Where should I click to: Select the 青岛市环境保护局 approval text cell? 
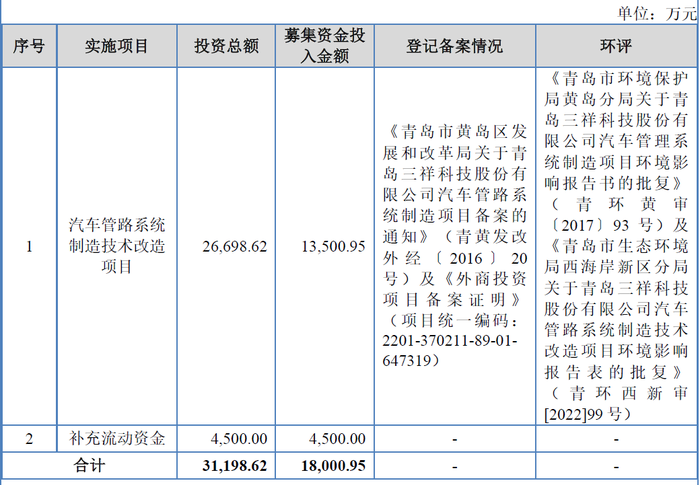616,247
